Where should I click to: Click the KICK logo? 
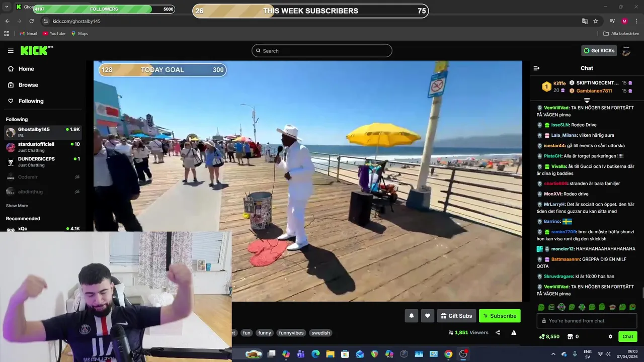coord(36,50)
